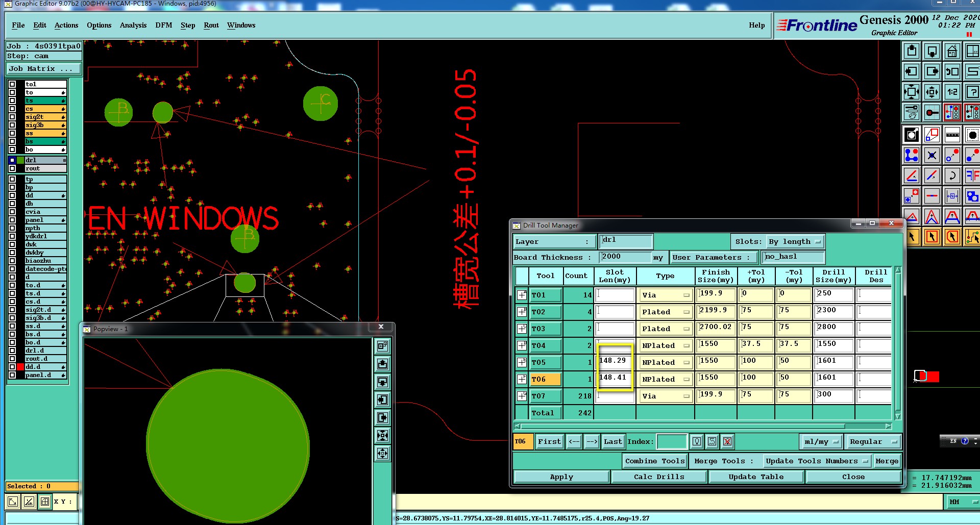Toggle the checkbox for layer sig2t
This screenshot has width=980, height=525.
tap(12, 117)
